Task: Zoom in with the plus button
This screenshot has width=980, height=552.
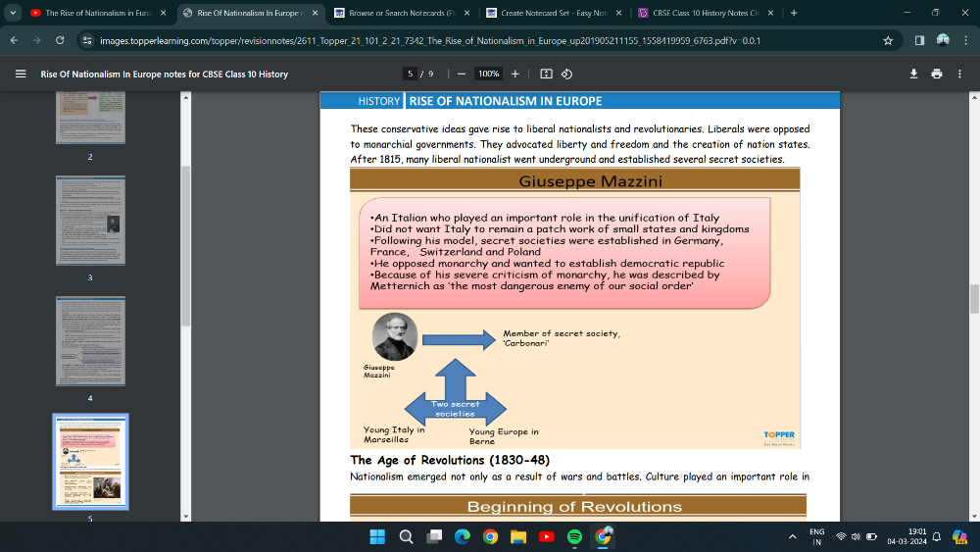Action: 515,74
